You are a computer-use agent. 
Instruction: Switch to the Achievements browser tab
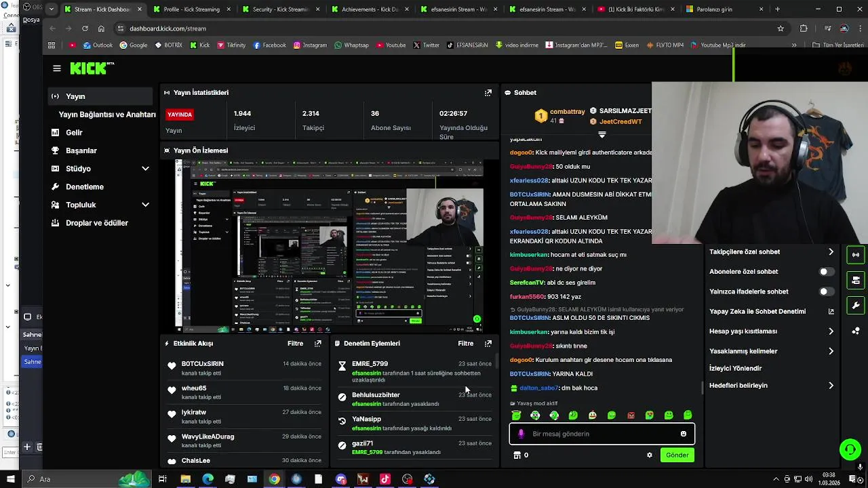pos(370,9)
